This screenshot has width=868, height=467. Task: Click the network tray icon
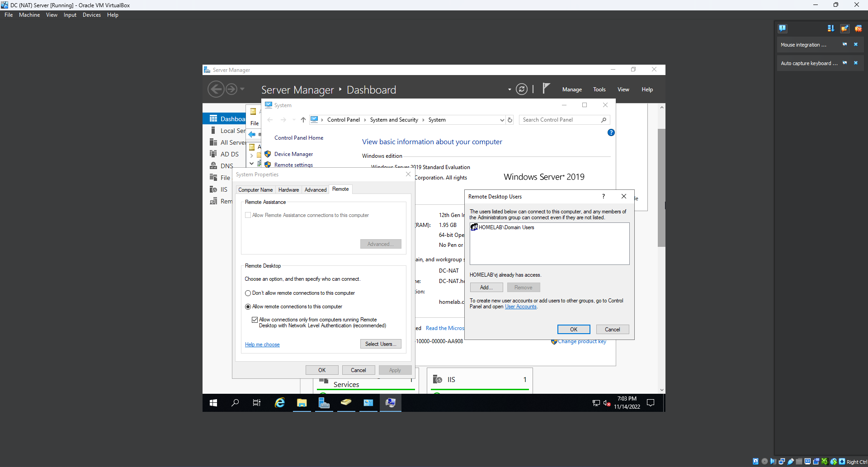[596, 403]
